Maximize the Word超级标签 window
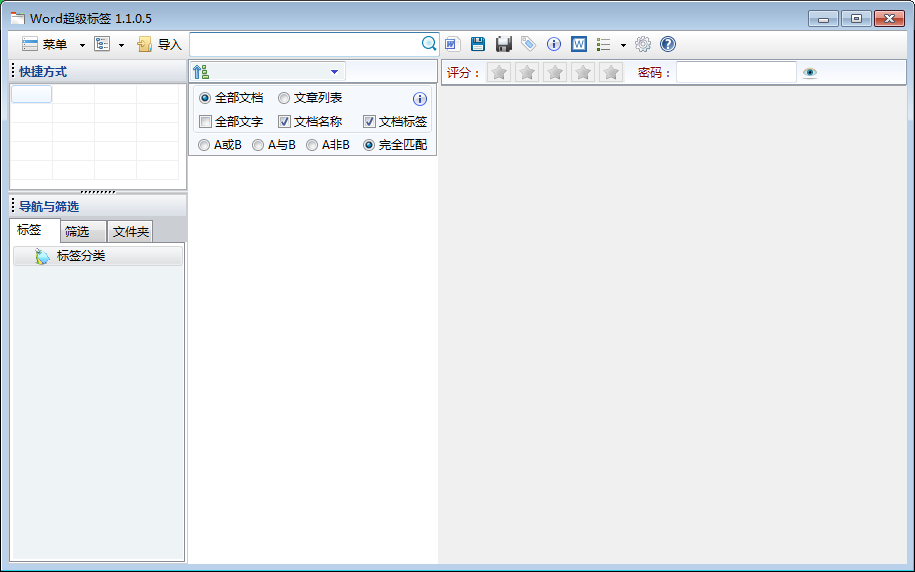The width and height of the screenshot is (915, 572). pyautogui.click(x=856, y=19)
